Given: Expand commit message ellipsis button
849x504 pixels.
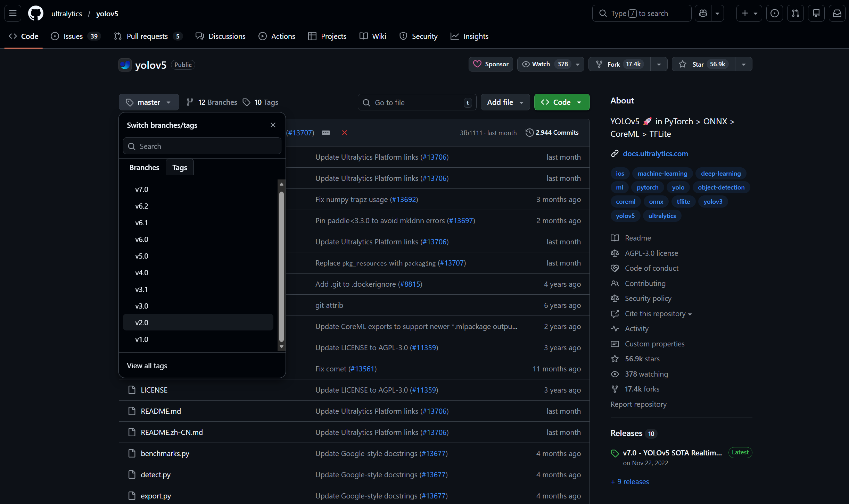Looking at the screenshot, I should [x=326, y=133].
